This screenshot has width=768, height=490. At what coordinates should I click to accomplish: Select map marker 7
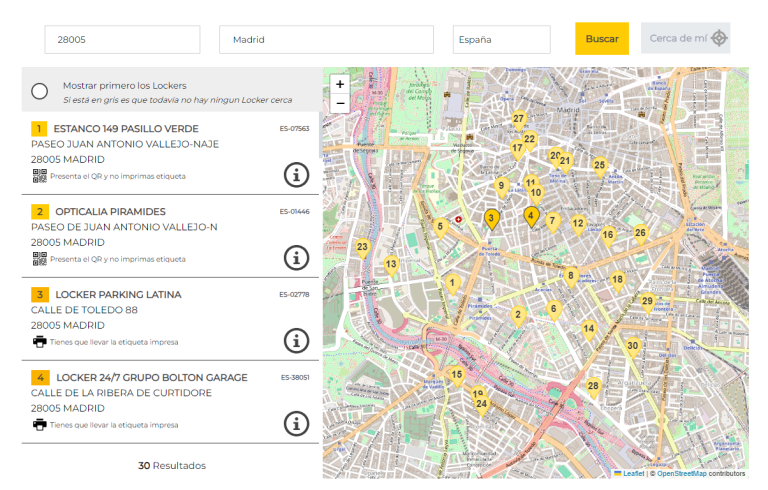tap(552, 222)
